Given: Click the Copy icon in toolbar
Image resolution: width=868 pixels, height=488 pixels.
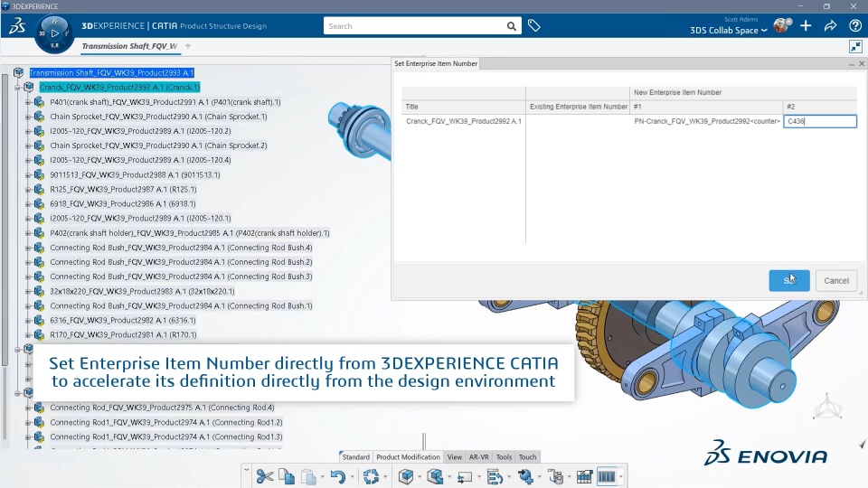Looking at the screenshot, I should pyautogui.click(x=287, y=476).
